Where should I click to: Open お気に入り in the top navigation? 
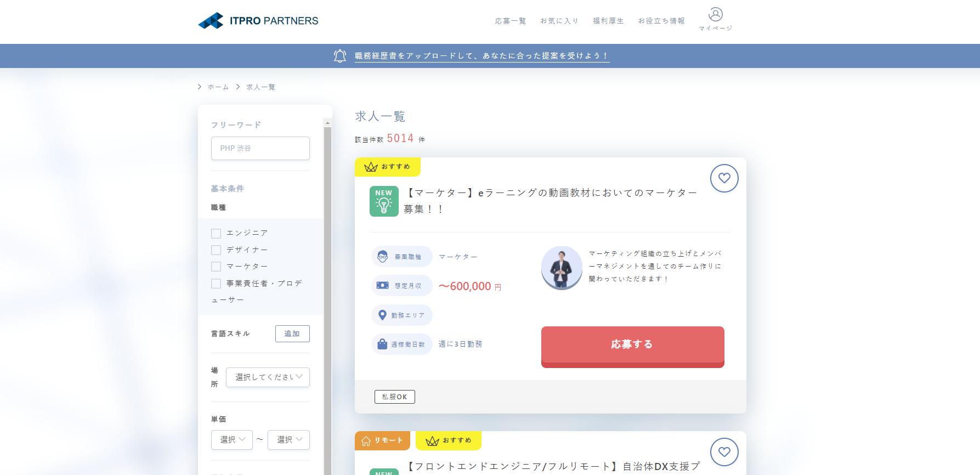(x=559, y=21)
